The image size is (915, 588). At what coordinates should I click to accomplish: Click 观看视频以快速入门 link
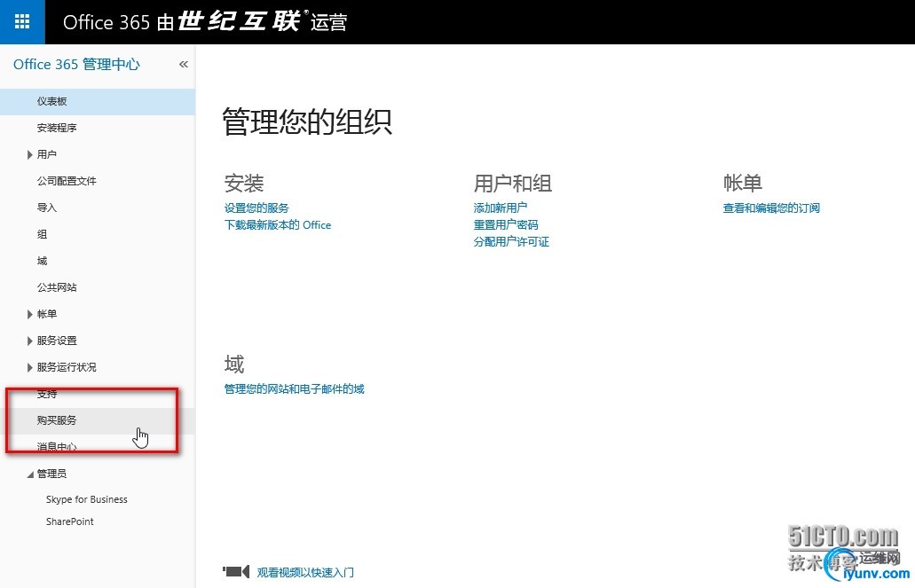(305, 572)
